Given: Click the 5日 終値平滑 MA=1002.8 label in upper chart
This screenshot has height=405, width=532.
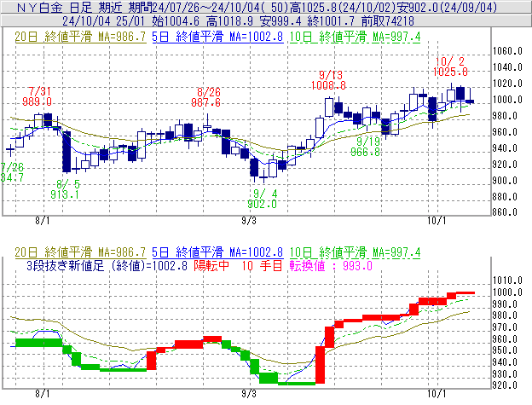Looking at the screenshot, I should (217, 37).
